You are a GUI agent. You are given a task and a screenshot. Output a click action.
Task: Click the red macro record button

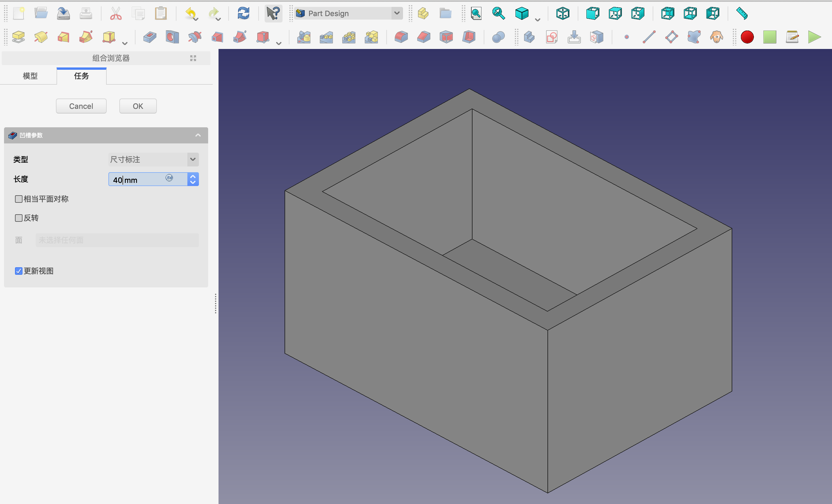[747, 37]
